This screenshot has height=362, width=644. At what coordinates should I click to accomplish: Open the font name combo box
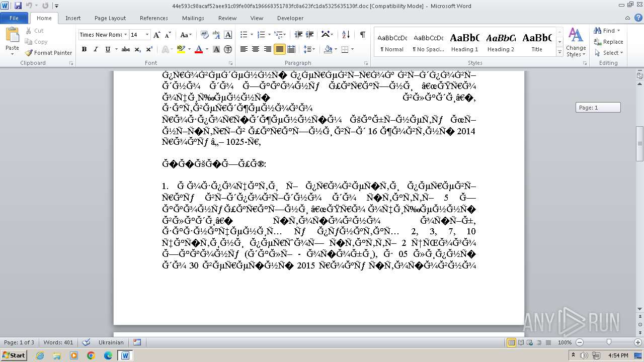(x=103, y=35)
